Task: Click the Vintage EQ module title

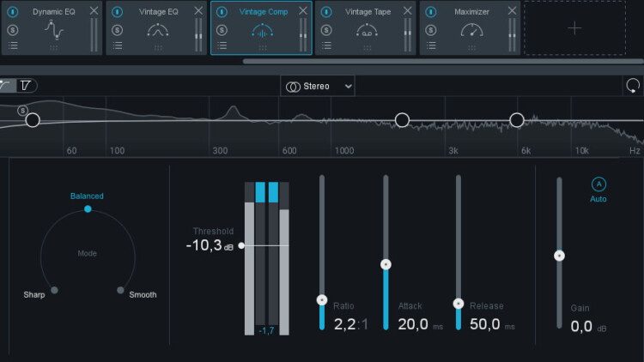Action: (x=159, y=12)
